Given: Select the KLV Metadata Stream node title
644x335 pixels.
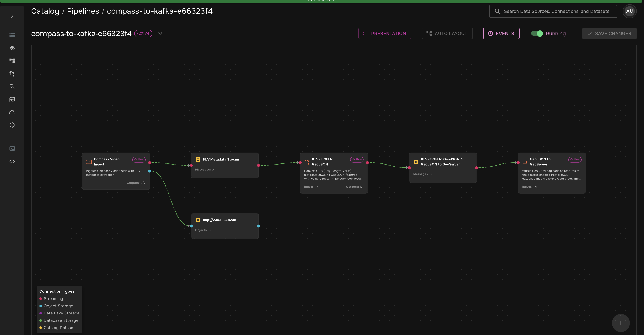Looking at the screenshot, I should pos(221,159).
